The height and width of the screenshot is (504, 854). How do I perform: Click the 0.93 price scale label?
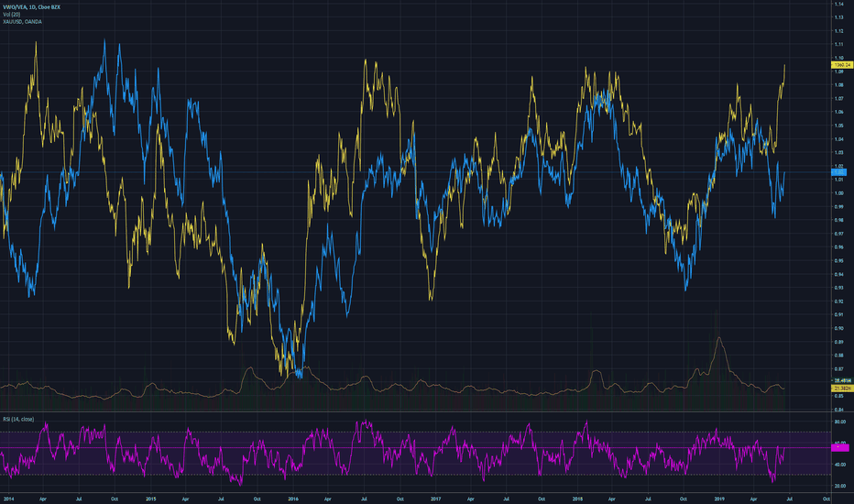pyautogui.click(x=838, y=288)
